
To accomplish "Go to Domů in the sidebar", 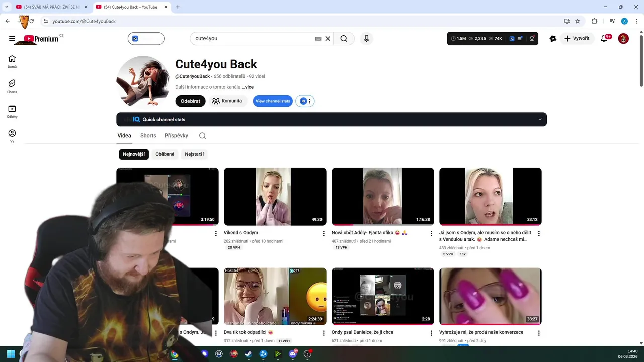I will click(12, 62).
